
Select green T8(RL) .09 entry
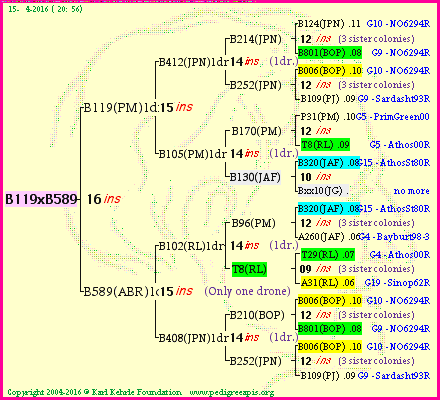coord(325,145)
